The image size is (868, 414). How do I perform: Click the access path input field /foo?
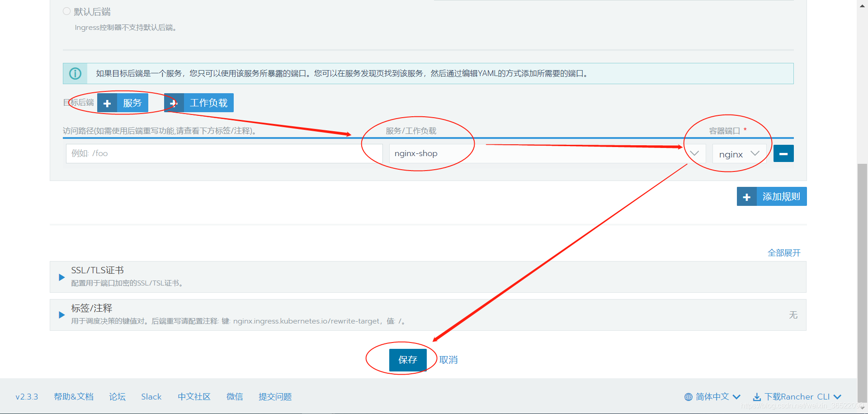pyautogui.click(x=224, y=153)
